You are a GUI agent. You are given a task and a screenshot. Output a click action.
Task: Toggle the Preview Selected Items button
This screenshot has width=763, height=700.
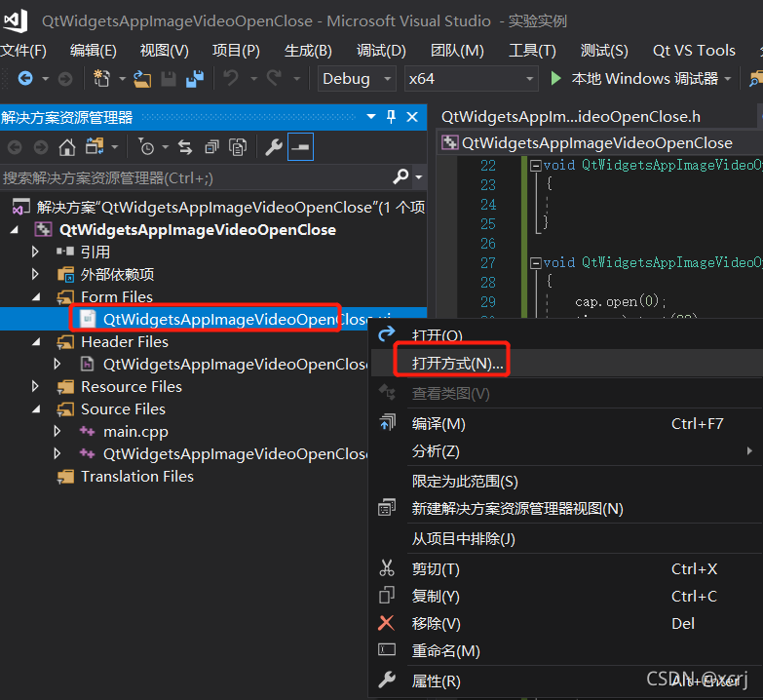click(300, 146)
